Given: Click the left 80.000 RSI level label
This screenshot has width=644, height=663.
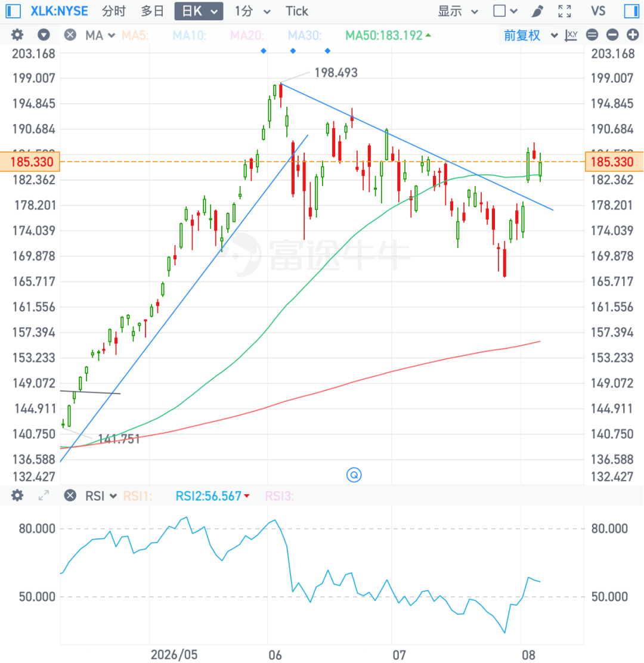Looking at the screenshot, I should pyautogui.click(x=37, y=528).
